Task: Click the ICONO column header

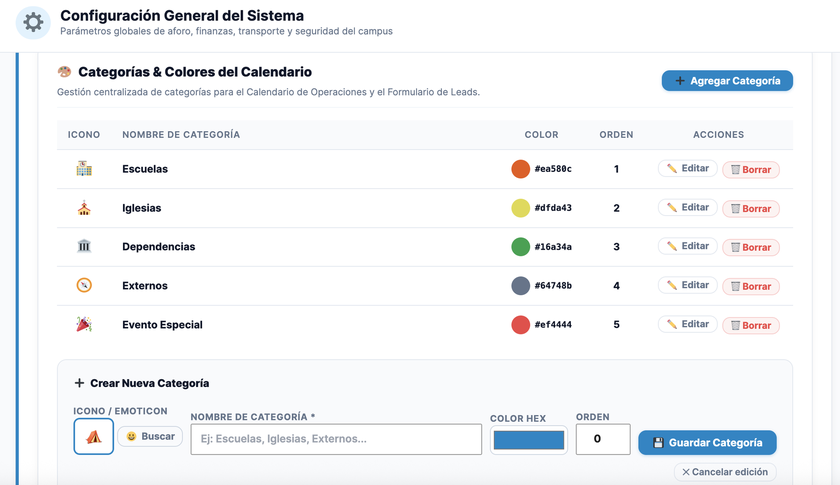Action: pos(84,135)
